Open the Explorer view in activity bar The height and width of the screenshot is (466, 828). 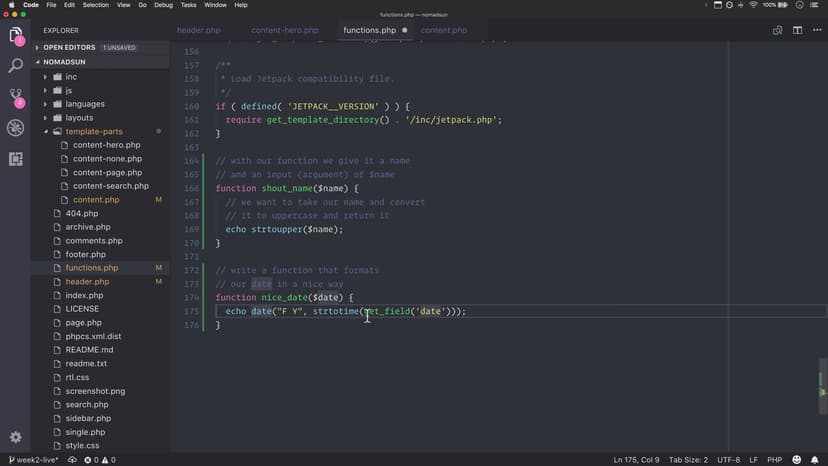(x=16, y=36)
